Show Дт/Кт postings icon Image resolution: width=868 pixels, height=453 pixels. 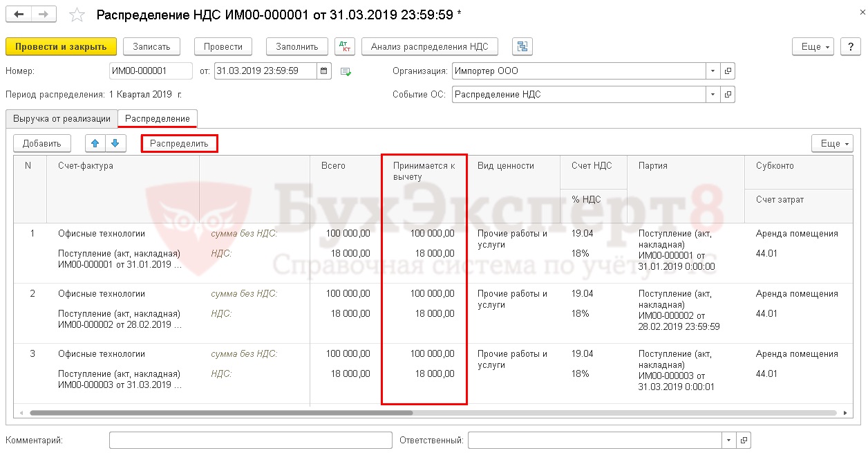(344, 46)
